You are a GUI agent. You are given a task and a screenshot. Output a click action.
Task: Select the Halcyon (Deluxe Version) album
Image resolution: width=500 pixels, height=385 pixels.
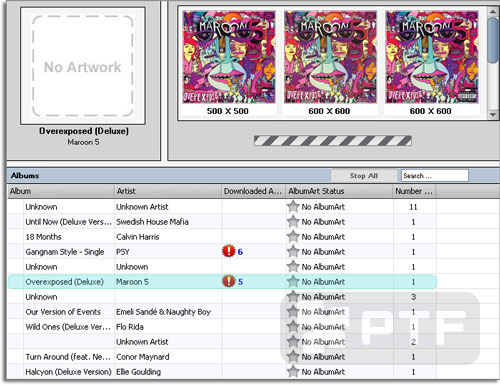[x=68, y=372]
